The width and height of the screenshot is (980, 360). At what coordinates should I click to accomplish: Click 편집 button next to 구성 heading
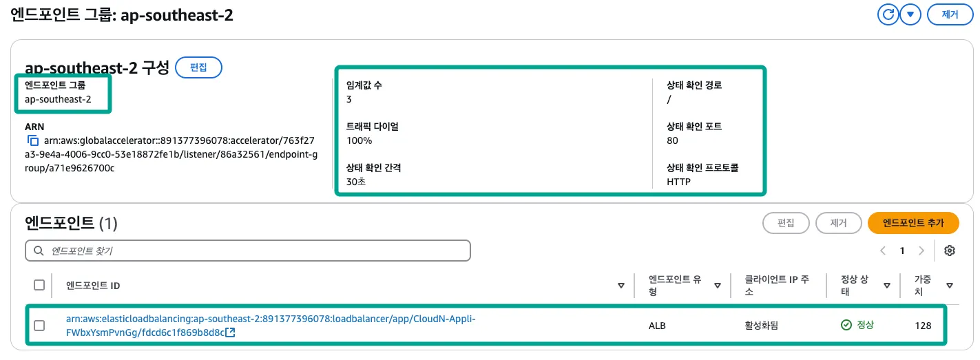[x=198, y=67]
